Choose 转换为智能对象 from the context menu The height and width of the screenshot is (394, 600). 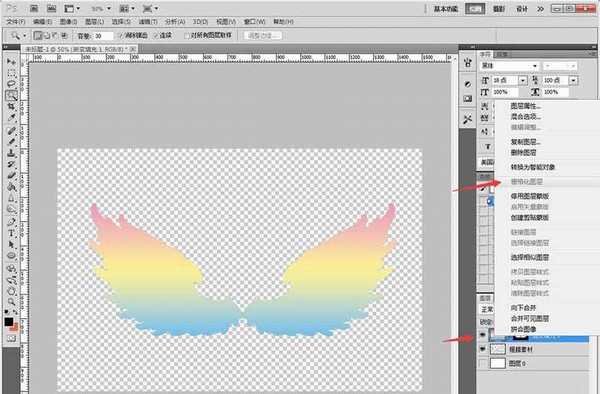[533, 167]
